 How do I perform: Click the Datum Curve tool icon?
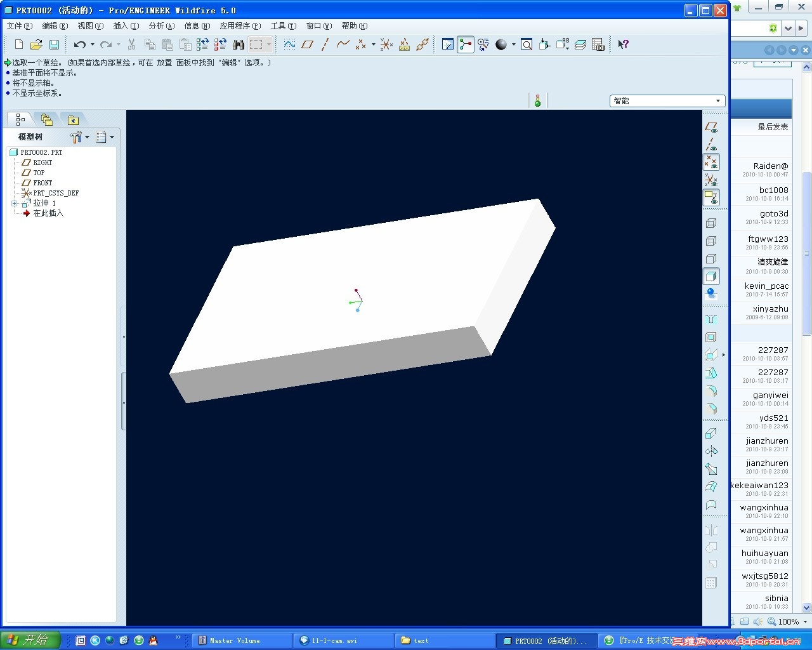[x=343, y=44]
